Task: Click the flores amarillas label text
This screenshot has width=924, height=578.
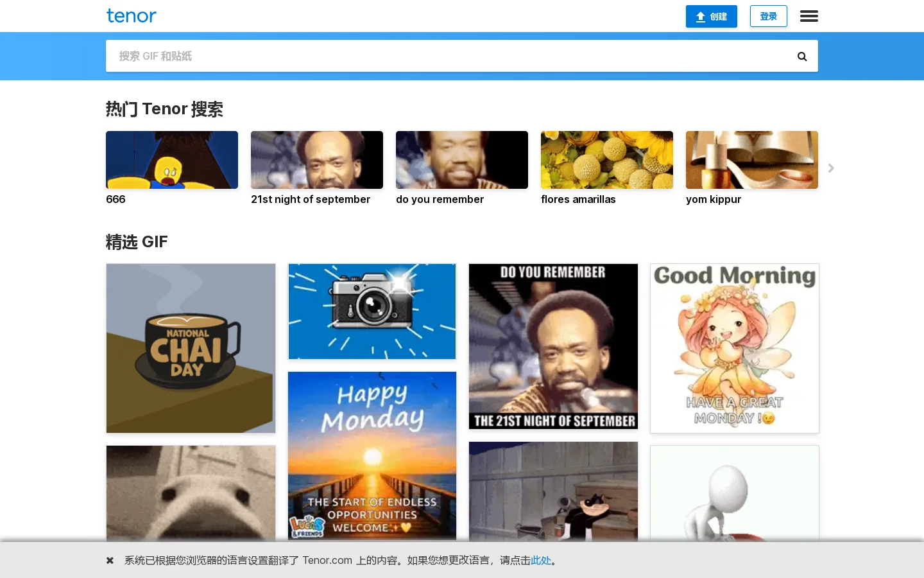Action: pyautogui.click(x=578, y=199)
